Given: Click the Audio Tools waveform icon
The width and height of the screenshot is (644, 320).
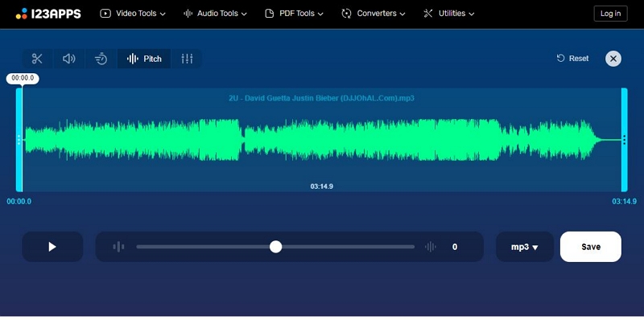Looking at the screenshot, I should [x=188, y=14].
